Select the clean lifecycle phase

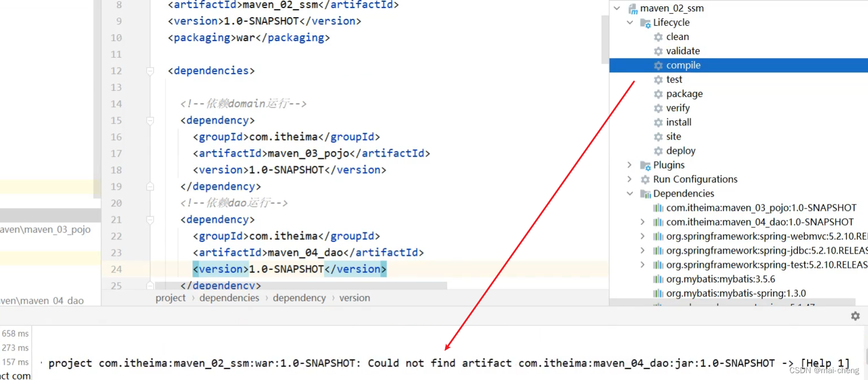pyautogui.click(x=678, y=37)
